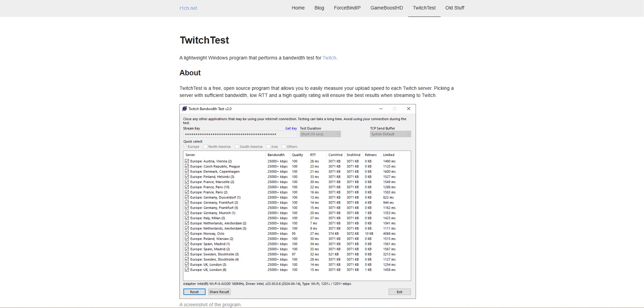This screenshot has height=308, width=644.
Task: Click the 10 KB Retrans value
Action: [369, 233]
